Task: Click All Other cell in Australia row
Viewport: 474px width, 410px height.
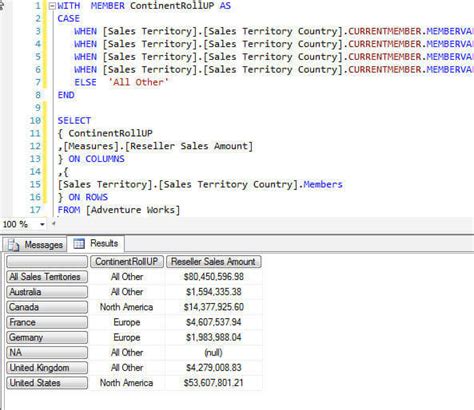Action: click(127, 292)
